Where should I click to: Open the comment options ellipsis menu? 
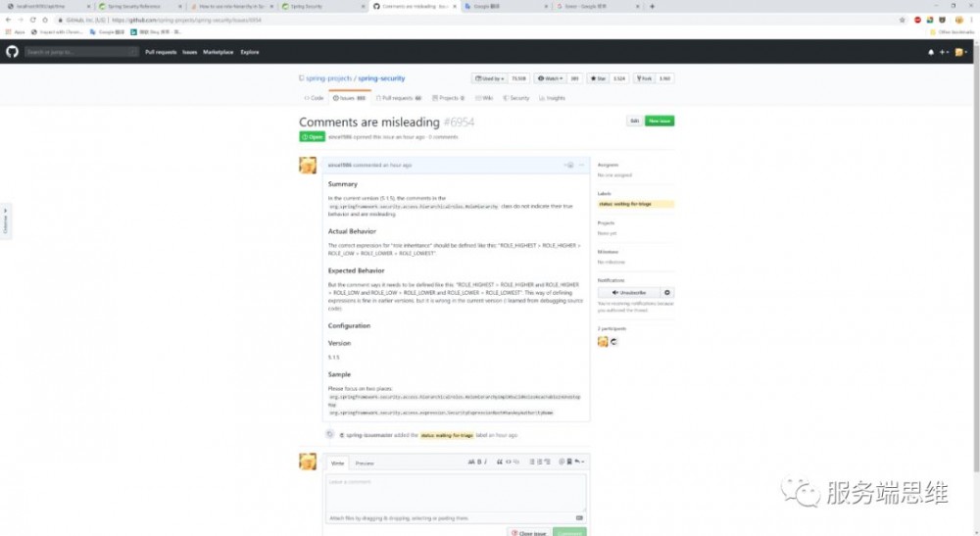(x=581, y=165)
